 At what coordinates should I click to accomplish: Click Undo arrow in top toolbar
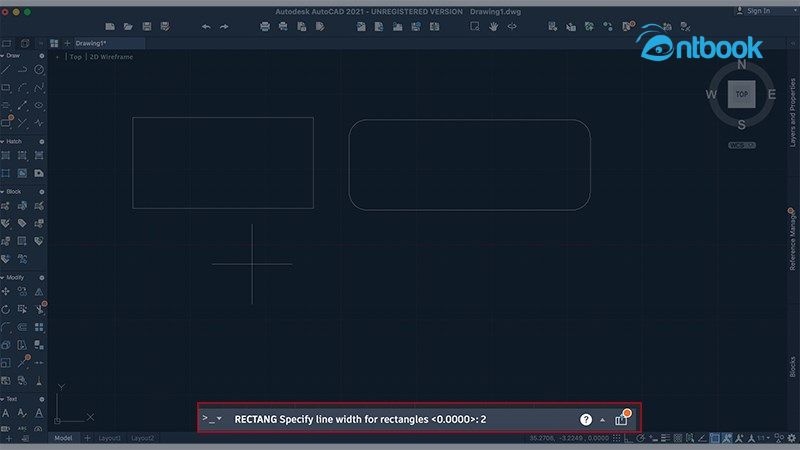pos(206,27)
